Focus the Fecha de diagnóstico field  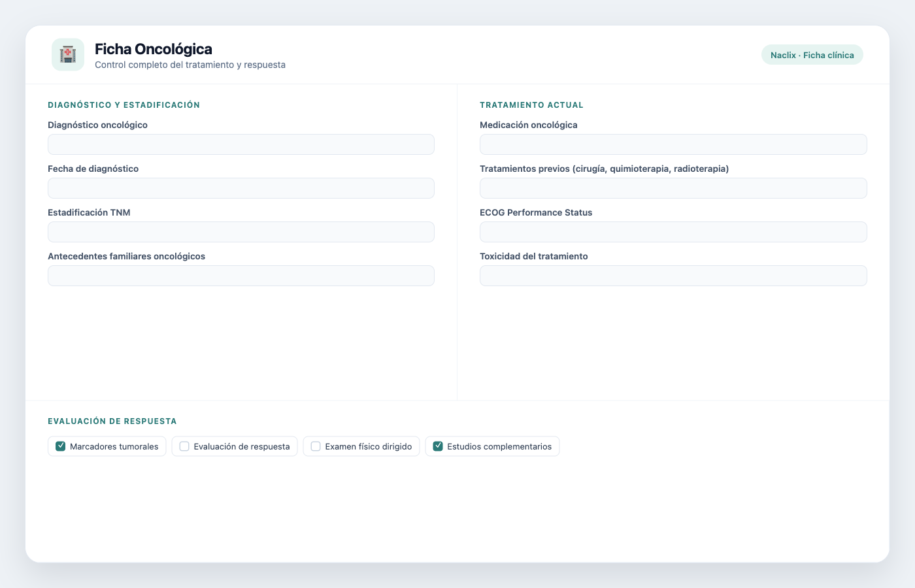click(x=241, y=188)
